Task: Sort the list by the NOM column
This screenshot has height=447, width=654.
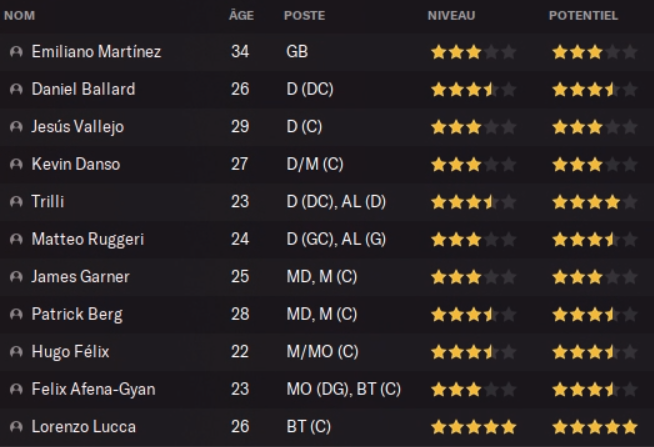Action: tap(18, 16)
